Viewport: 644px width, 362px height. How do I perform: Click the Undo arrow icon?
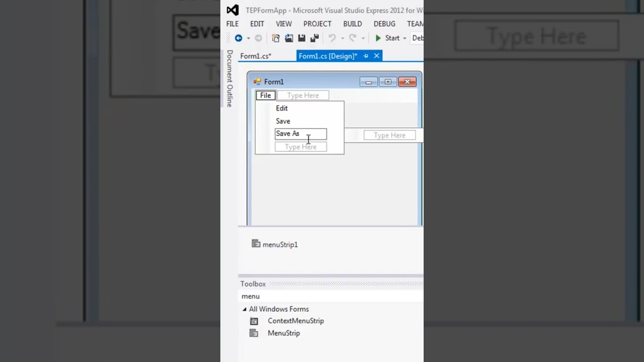pyautogui.click(x=332, y=38)
